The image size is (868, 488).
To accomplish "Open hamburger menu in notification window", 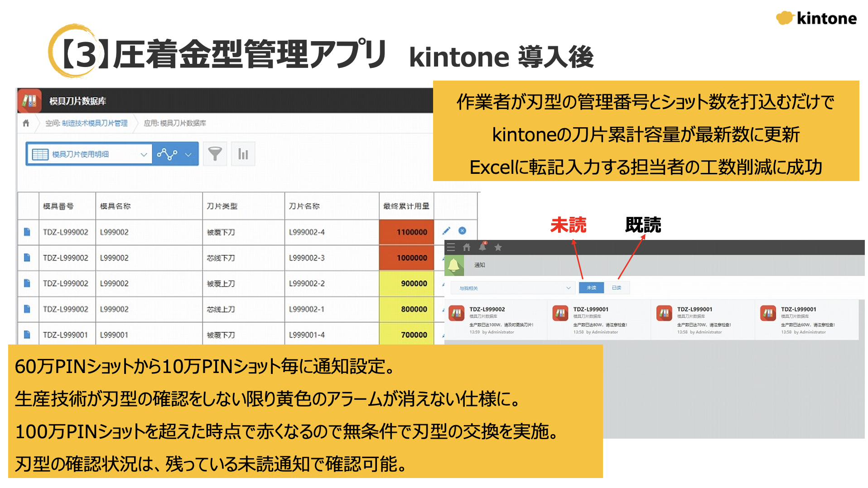I will (451, 247).
